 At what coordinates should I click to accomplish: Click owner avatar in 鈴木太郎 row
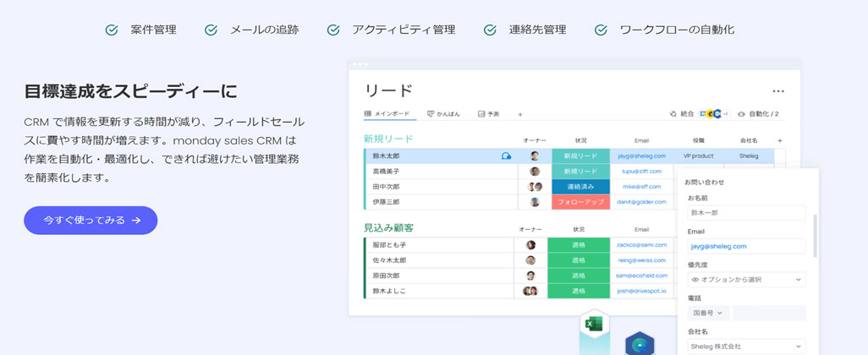535,156
